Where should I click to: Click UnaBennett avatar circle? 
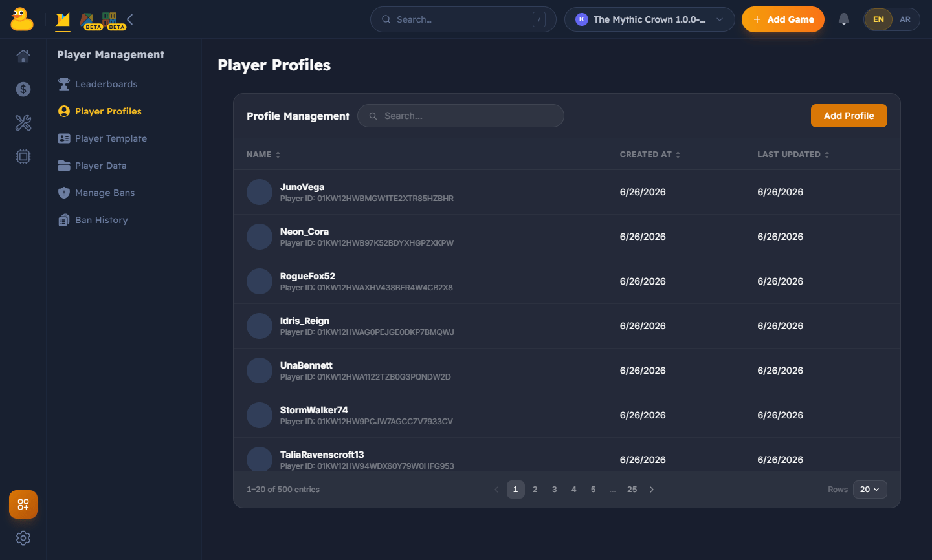pos(260,371)
